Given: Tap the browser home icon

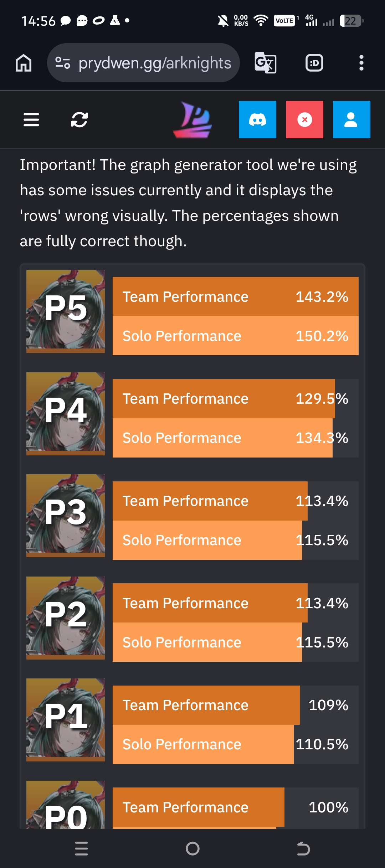Looking at the screenshot, I should 24,63.
